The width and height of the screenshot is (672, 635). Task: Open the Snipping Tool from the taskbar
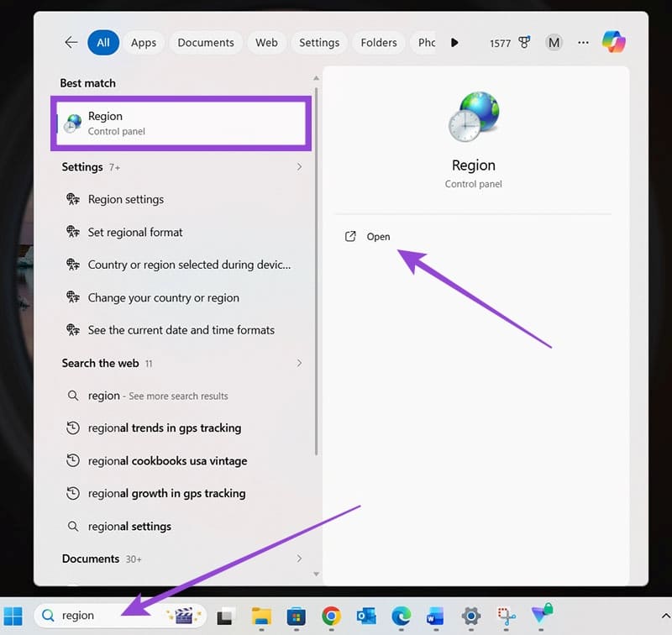(505, 616)
